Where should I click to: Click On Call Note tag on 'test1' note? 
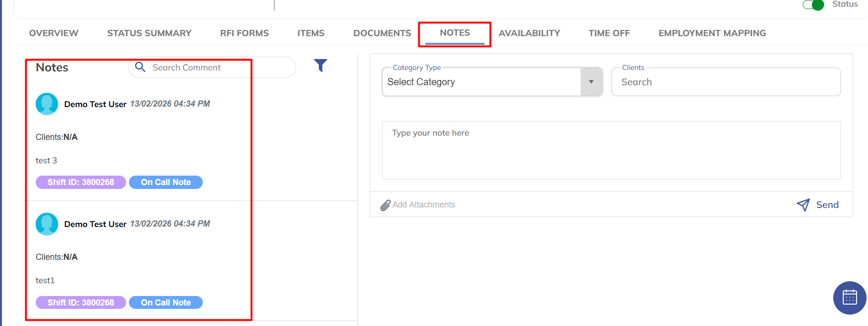click(166, 303)
